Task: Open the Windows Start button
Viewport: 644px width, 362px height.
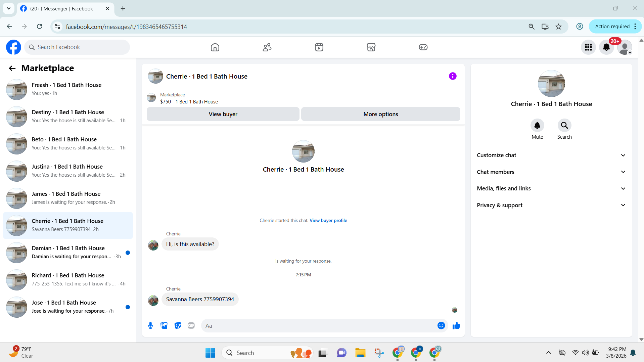Action: [x=210, y=353]
